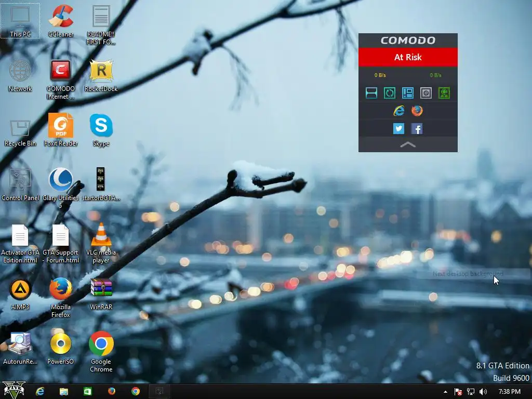This screenshot has height=399, width=532.
Task: Open the Action Center flag in tray
Action: pos(458,392)
